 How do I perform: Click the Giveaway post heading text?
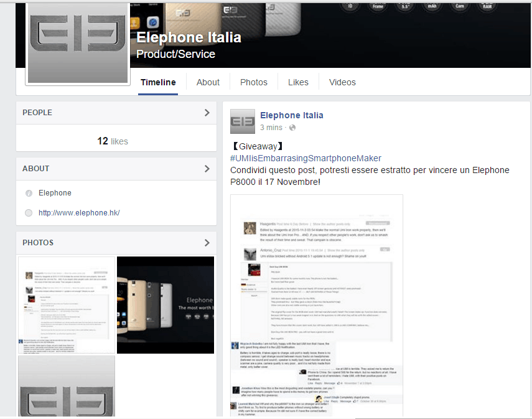click(x=259, y=146)
